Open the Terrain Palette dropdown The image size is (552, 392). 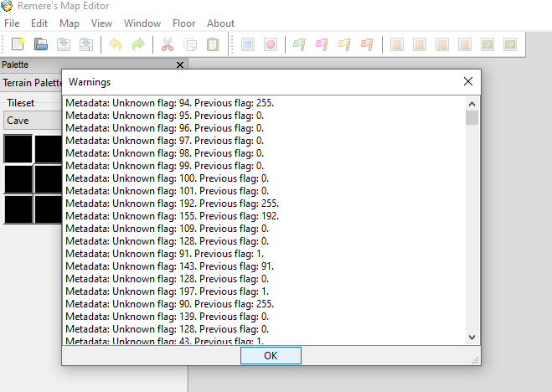pyautogui.click(x=32, y=83)
